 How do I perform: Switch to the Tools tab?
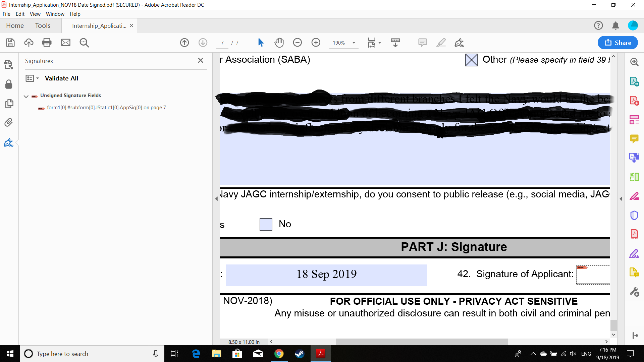(43, 26)
